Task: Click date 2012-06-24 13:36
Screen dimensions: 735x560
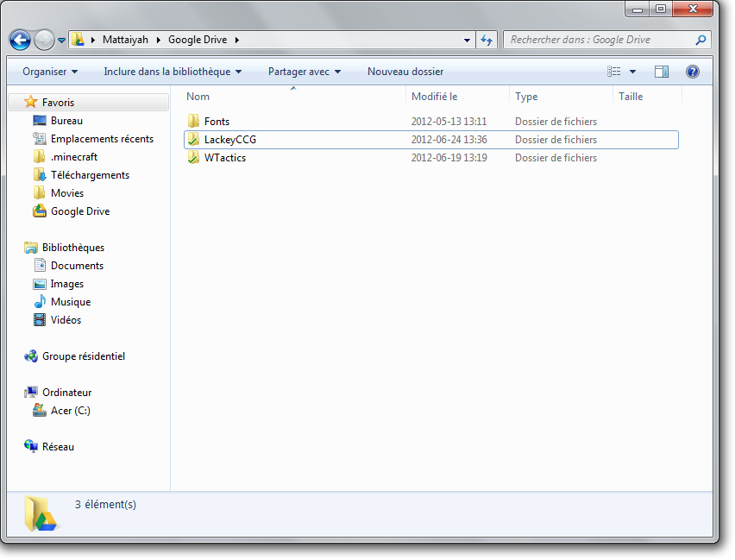Action: tap(449, 140)
